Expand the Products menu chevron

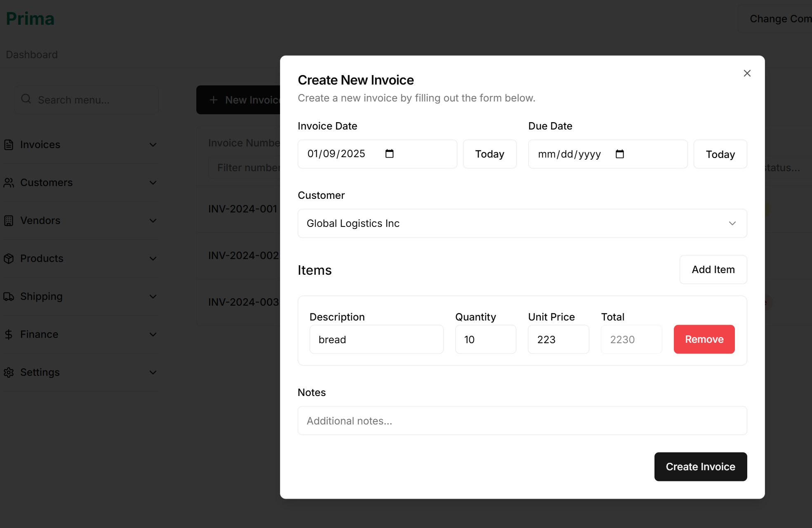[153, 259]
